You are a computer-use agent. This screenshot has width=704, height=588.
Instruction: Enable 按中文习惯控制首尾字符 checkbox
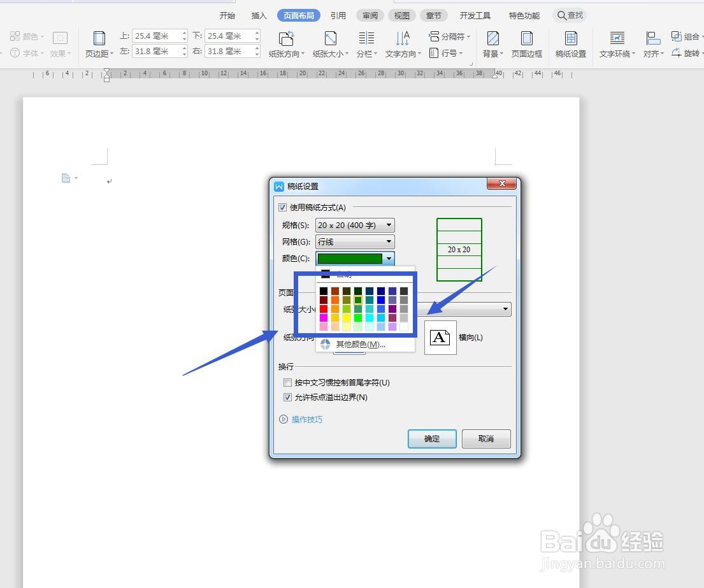288,382
